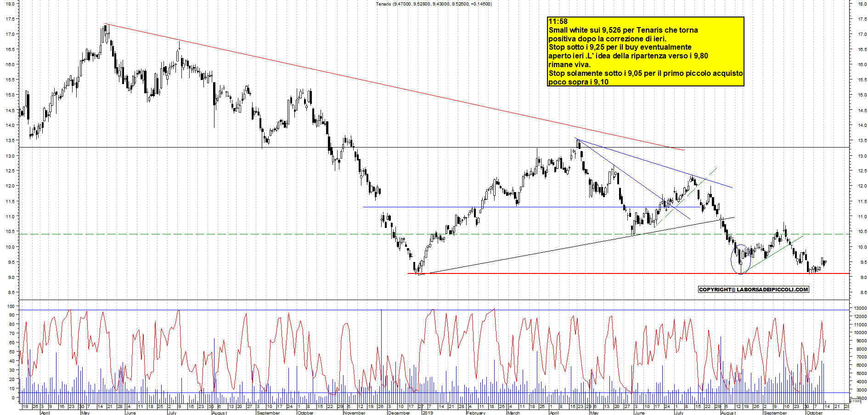Click the "7000" value on the volume scale
Image resolution: width=868 pixels, height=415 pixels.
coord(862,357)
